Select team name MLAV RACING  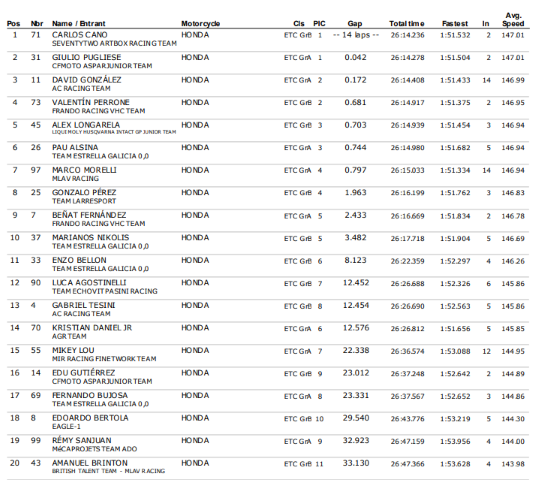click(x=75, y=178)
